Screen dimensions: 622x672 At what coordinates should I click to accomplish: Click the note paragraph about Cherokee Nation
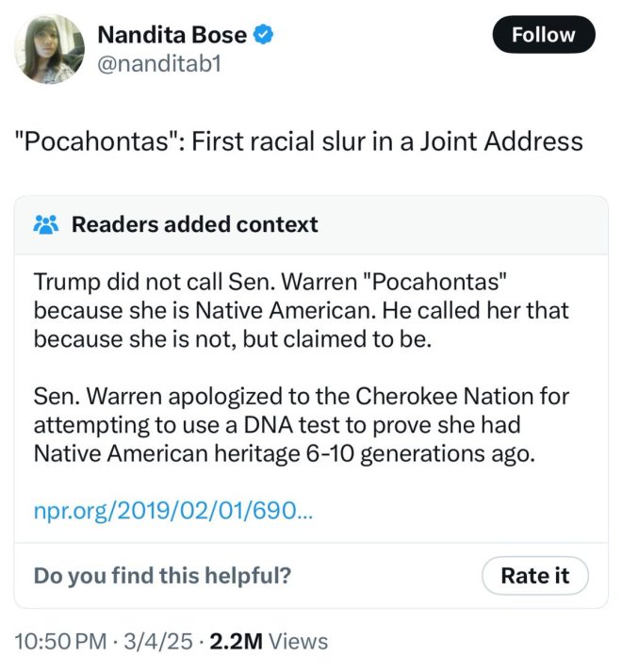302,425
